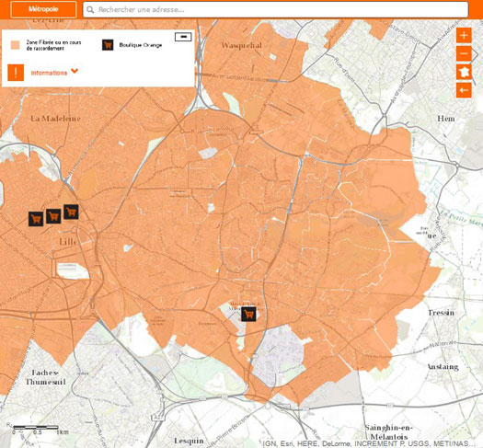Click the fiber zone legend color swatch

[15, 45]
